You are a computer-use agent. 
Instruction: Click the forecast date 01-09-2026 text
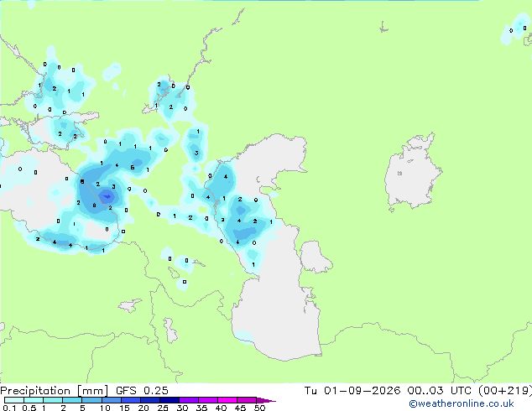[362, 391]
